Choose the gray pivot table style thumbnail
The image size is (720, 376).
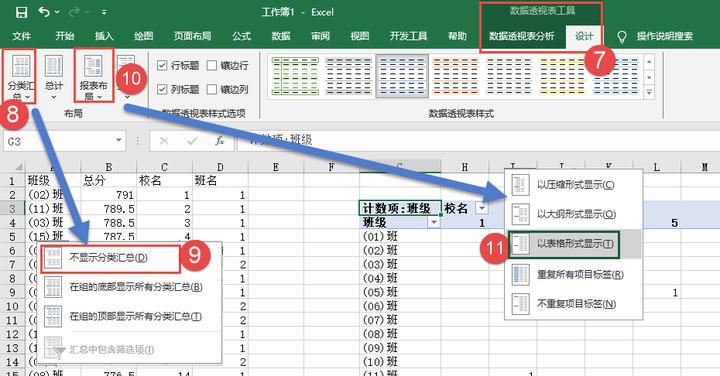click(x=349, y=76)
